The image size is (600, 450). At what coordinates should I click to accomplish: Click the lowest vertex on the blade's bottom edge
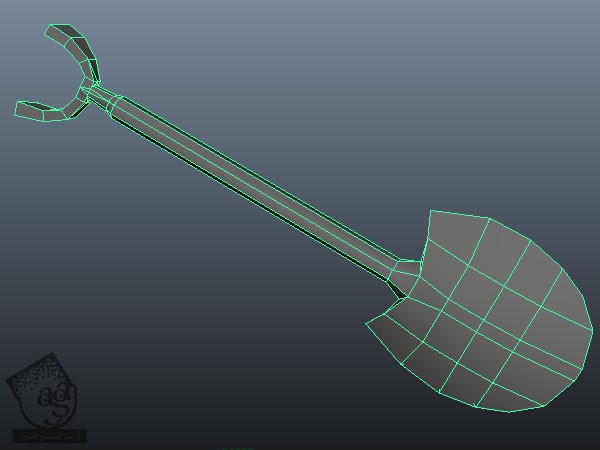509,411
